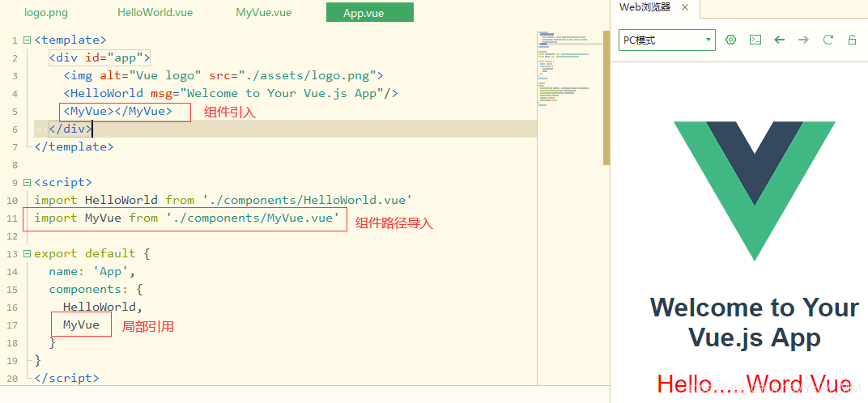
Task: Switch to the logo.png tab
Action: point(46,13)
